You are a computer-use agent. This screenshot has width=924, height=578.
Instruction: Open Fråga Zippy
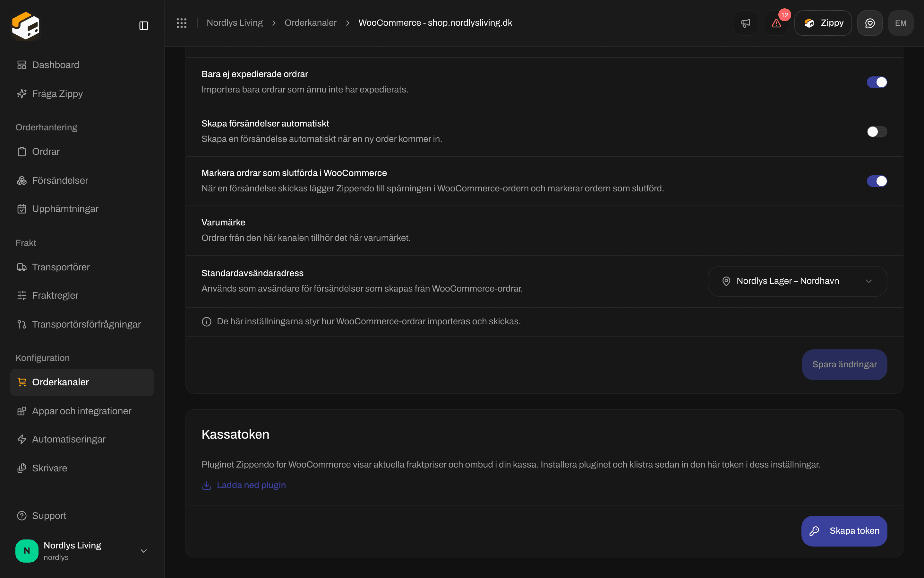coord(82,94)
